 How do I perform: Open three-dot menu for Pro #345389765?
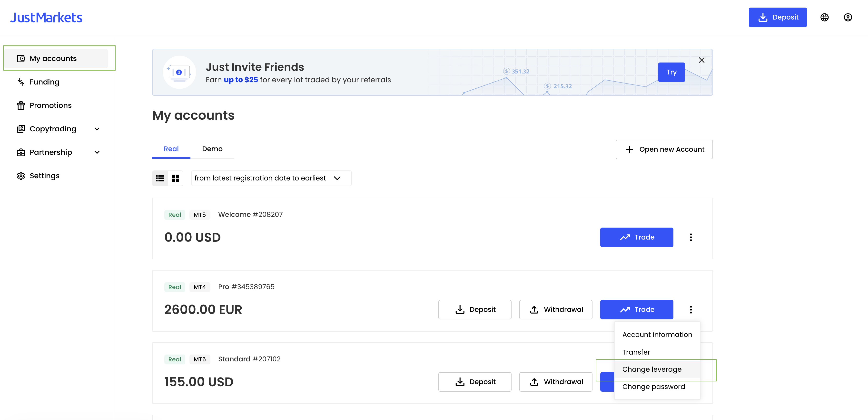pyautogui.click(x=691, y=309)
